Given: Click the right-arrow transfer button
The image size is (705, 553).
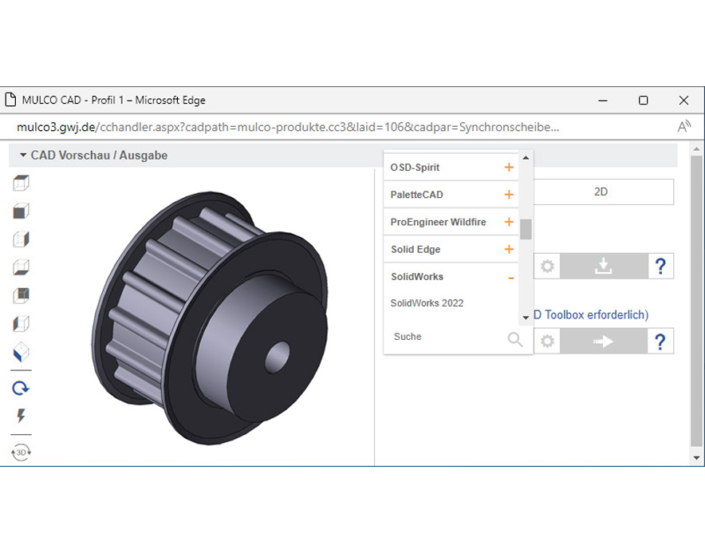Looking at the screenshot, I should 603,341.
